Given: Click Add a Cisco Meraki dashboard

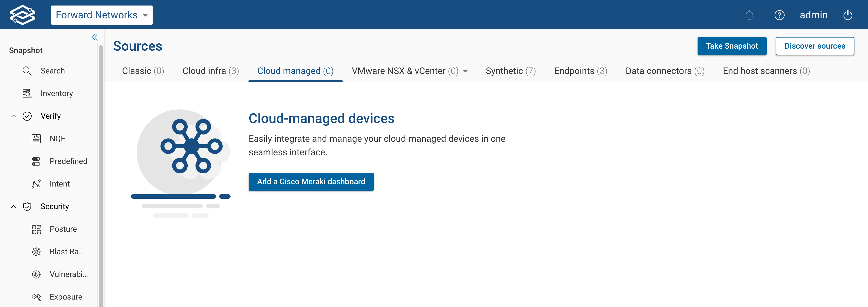Looking at the screenshot, I should tap(311, 182).
